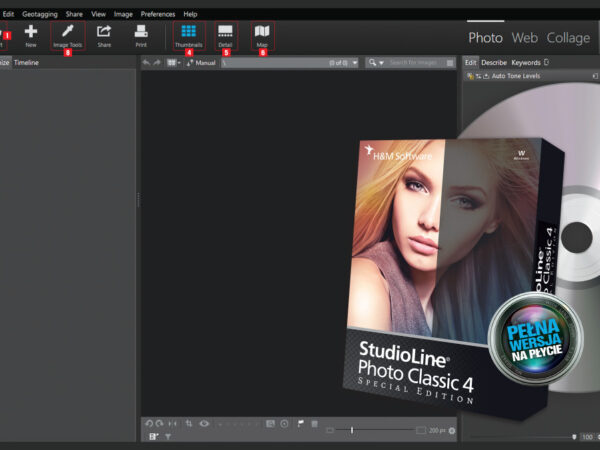Adjust the thumbnail size slider
600x450 pixels.
[352, 430]
